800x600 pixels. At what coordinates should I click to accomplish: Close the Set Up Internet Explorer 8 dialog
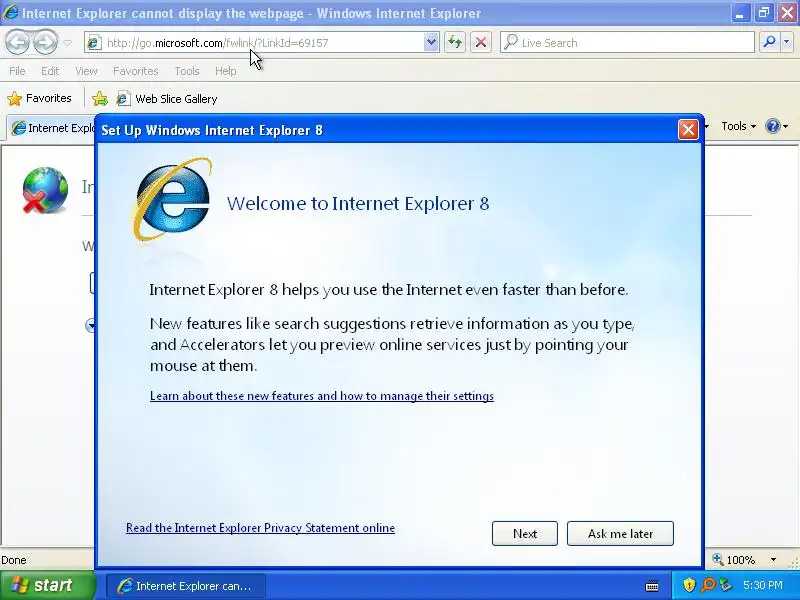[688, 130]
